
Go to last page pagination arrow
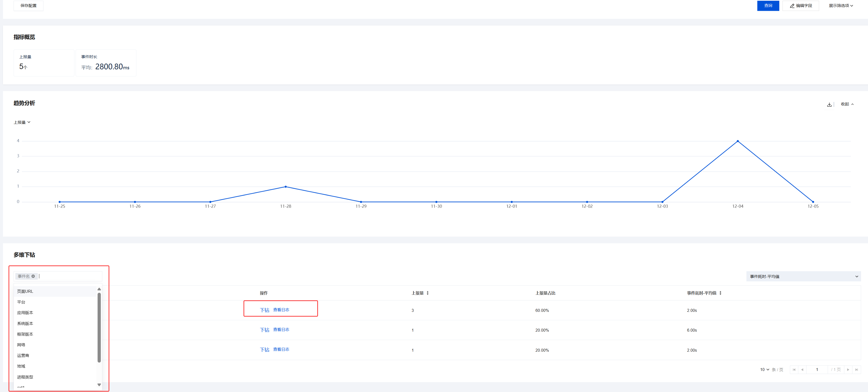tap(856, 370)
